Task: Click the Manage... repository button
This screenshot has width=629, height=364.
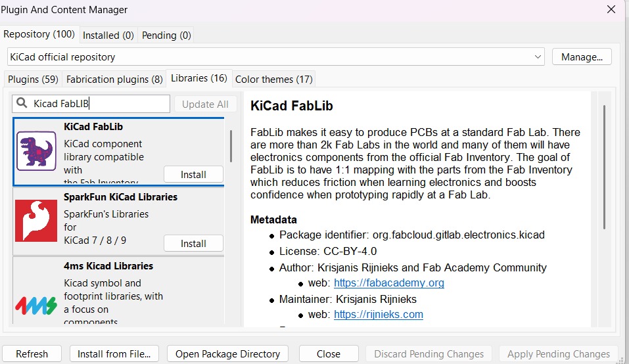Action: pyautogui.click(x=582, y=57)
